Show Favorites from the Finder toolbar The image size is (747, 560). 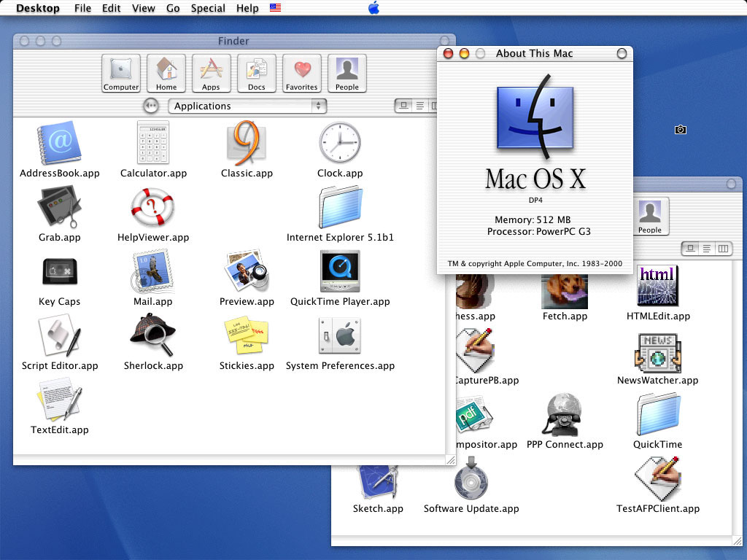click(301, 74)
